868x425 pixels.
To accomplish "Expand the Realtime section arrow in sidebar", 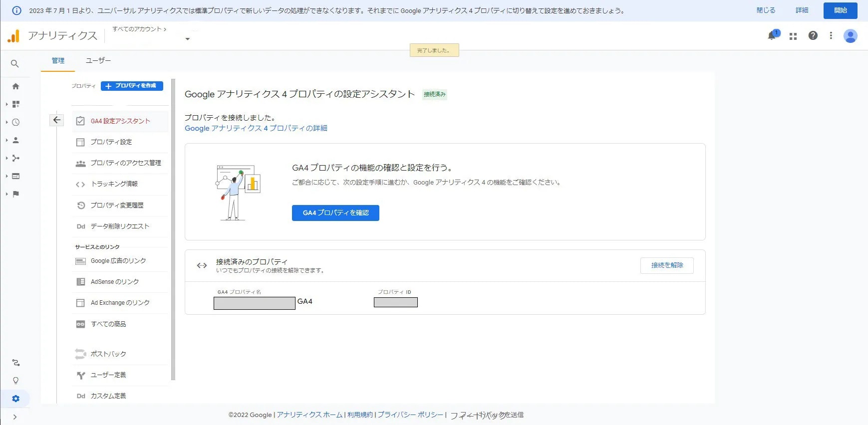I will (6, 122).
